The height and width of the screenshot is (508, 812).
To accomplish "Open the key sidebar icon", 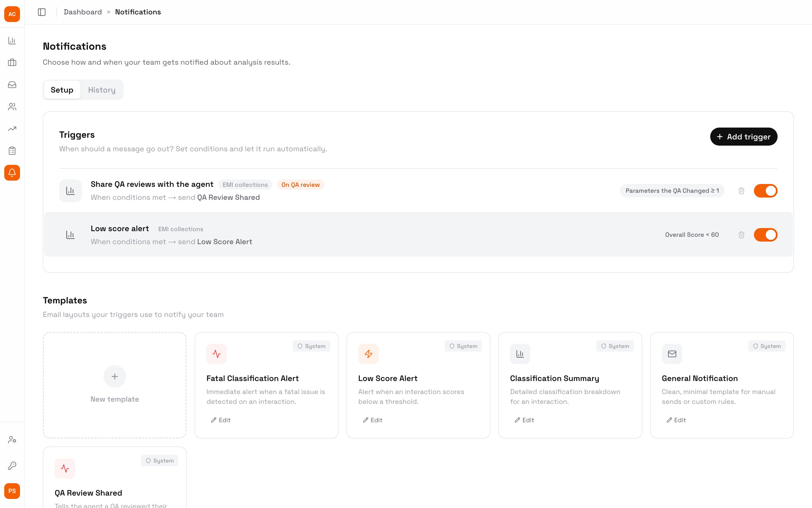I will click(12, 466).
